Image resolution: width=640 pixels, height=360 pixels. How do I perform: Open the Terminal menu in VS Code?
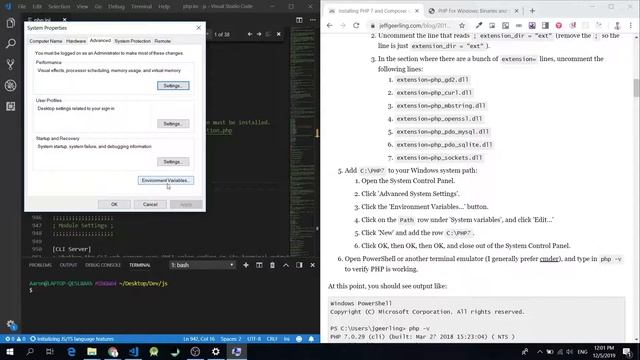click(141, 7)
